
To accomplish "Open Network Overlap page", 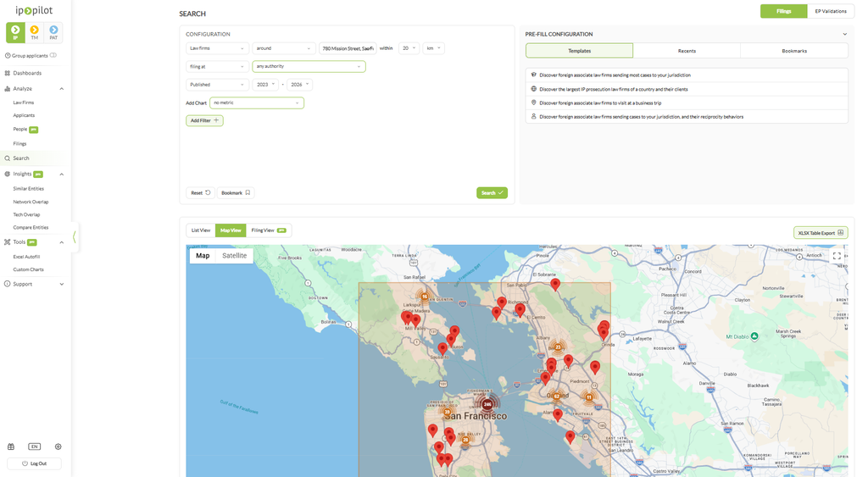I will (x=31, y=202).
